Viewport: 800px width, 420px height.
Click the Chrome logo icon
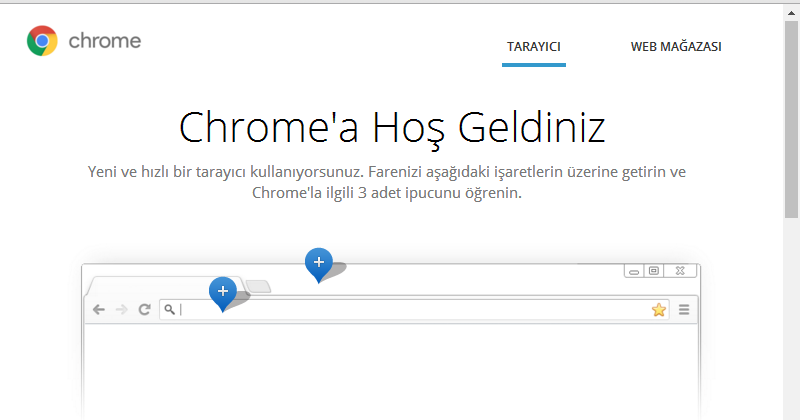tap(42, 41)
